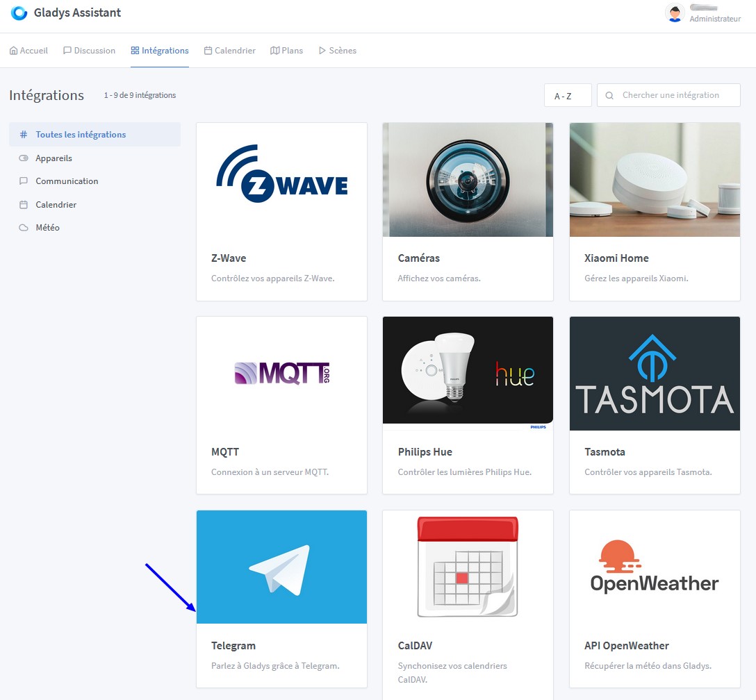Click the Gladys Assistant logo icon
This screenshot has height=700, width=756.
[19, 13]
